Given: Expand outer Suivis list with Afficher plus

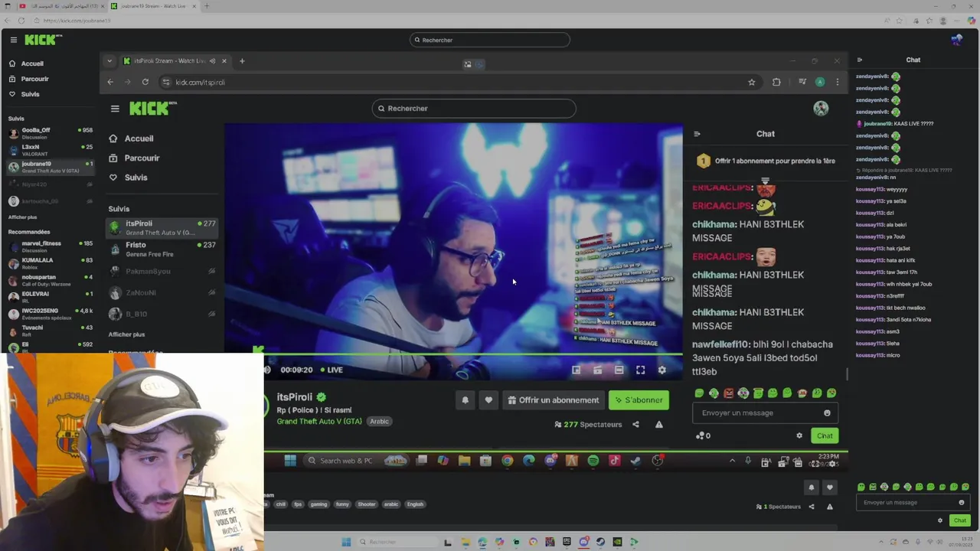Looking at the screenshot, I should (22, 217).
